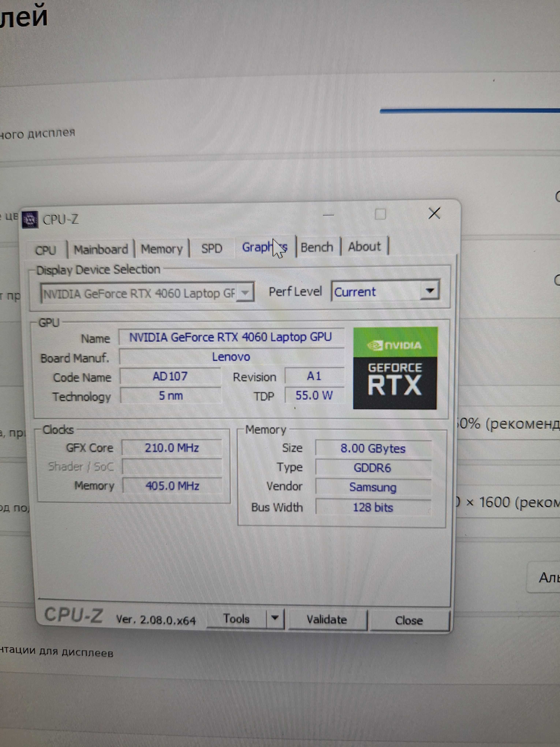Click the Validate button

pos(327,619)
